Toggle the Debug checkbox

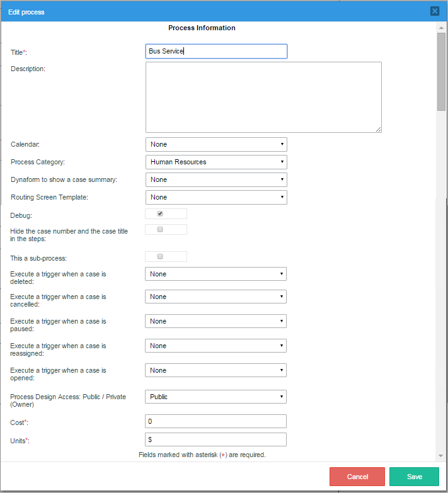tap(160, 213)
